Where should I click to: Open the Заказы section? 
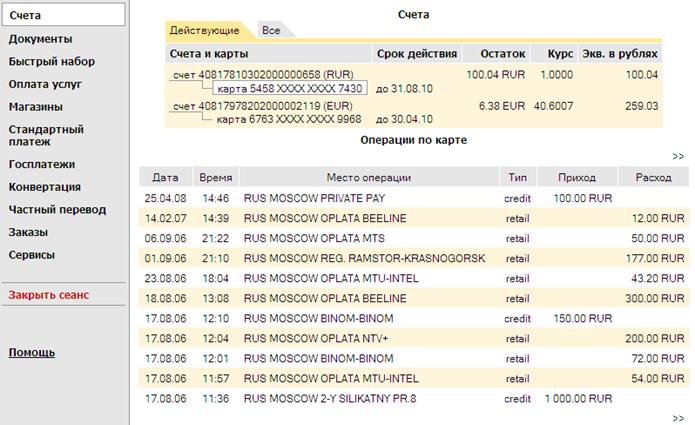pyautogui.click(x=28, y=232)
